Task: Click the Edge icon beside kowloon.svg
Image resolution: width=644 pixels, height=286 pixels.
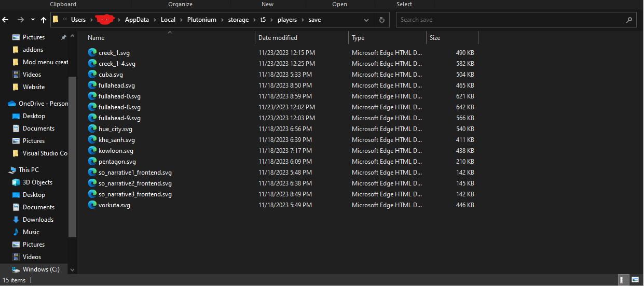Action: (92, 150)
